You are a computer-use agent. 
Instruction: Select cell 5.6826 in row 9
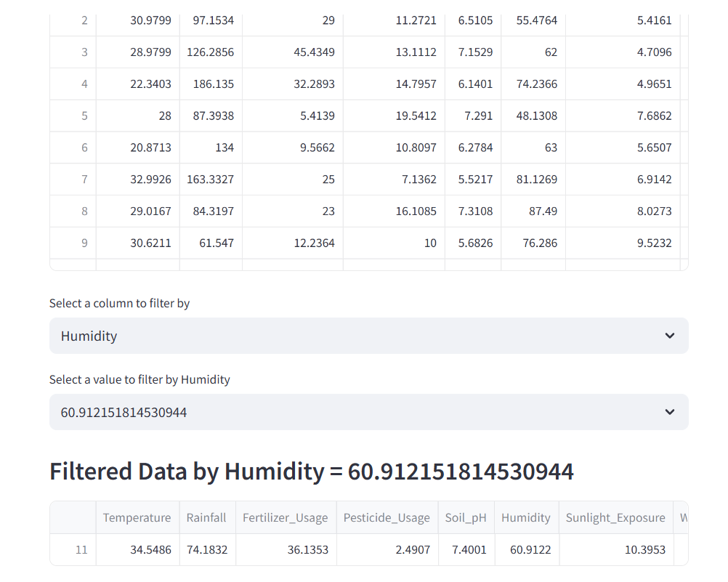(x=473, y=243)
